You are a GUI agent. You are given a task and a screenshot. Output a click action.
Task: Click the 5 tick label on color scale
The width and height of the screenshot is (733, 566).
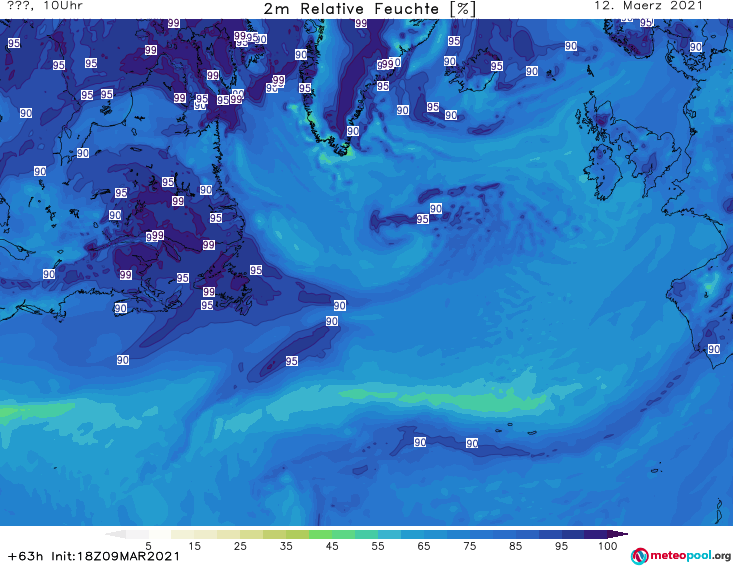148,546
